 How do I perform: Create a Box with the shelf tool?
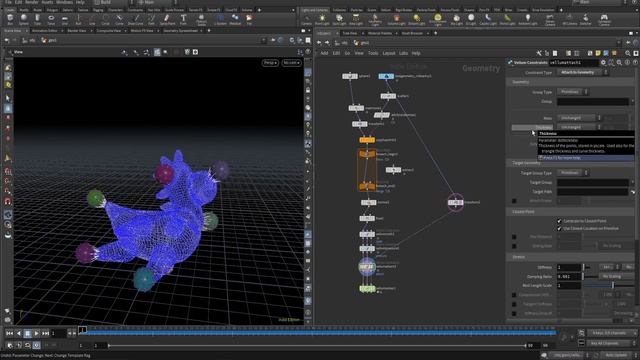click(x=10, y=19)
